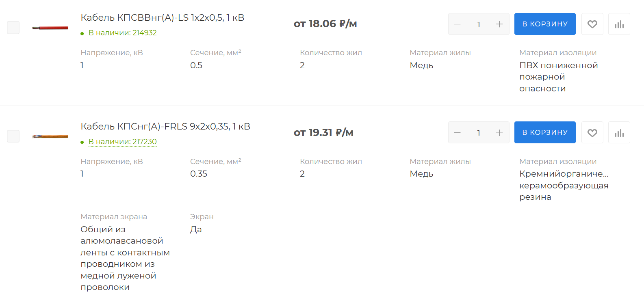Increase quantity of КПСнг(А)-FRLS cable
This screenshot has height=296, width=644.
pyautogui.click(x=499, y=132)
